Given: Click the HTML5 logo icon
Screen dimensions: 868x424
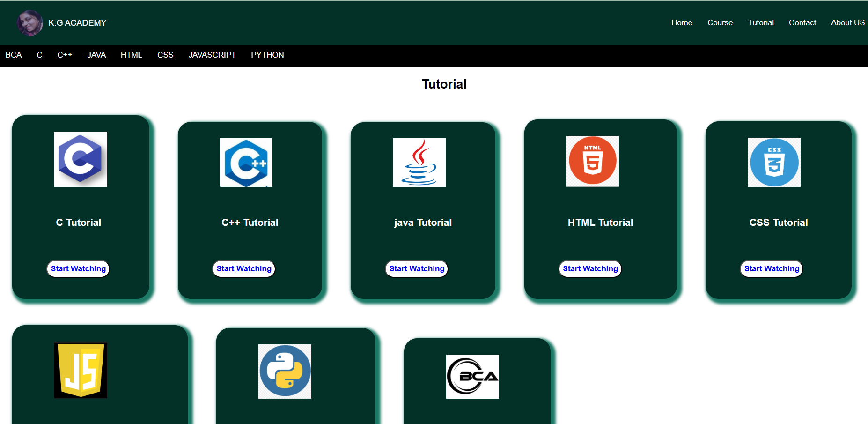Looking at the screenshot, I should 593,161.
